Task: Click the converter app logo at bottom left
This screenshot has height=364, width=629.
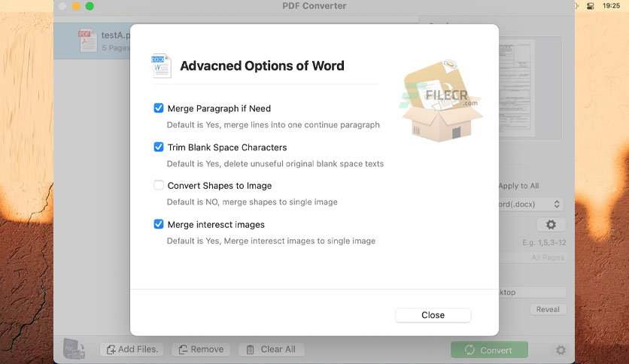Action: coord(74,348)
